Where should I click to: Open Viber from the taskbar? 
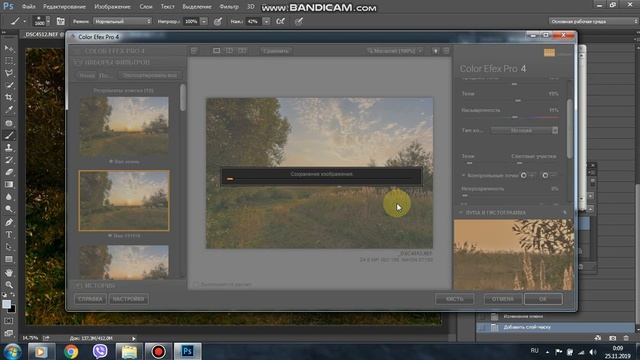coord(100,351)
